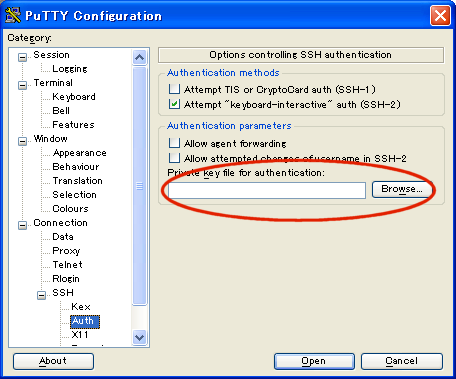This screenshot has width=456, height=379.
Task: Collapse the Window tree node
Action: point(22,141)
